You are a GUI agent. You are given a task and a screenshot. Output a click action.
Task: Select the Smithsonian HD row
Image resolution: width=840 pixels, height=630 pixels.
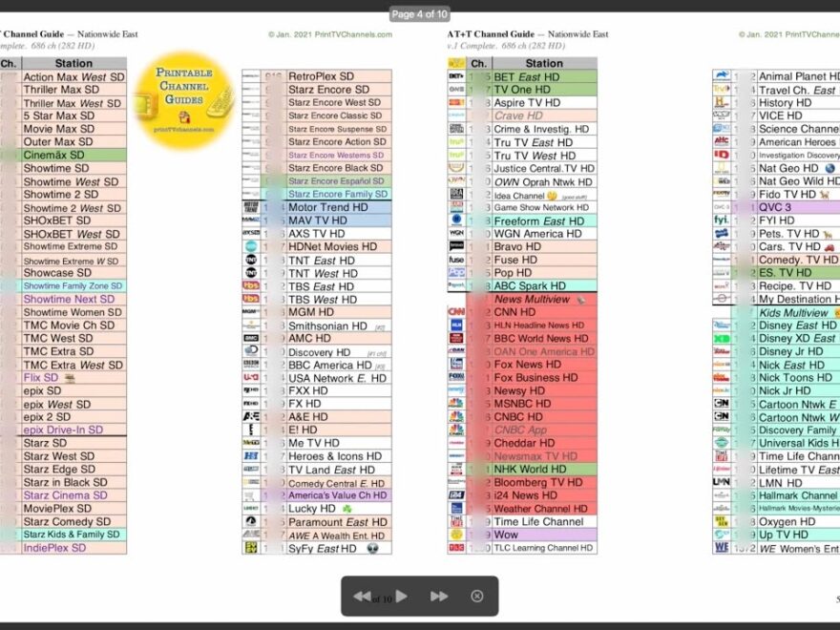coord(317,325)
